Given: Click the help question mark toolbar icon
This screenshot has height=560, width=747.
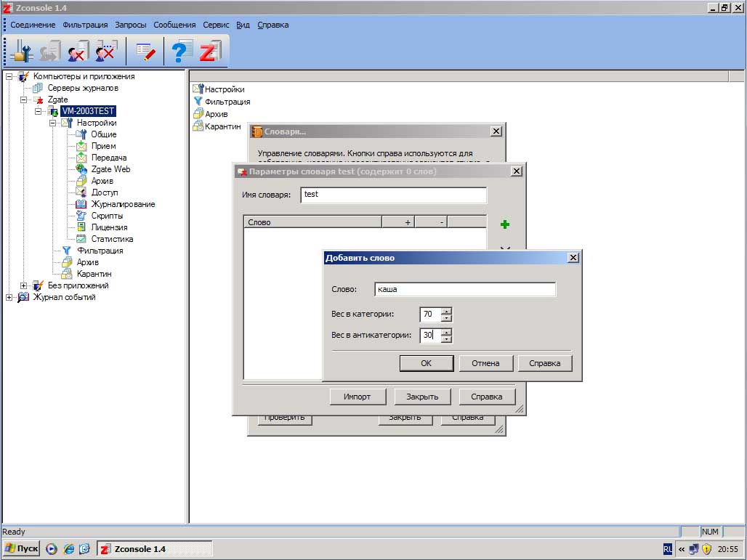Looking at the screenshot, I should (182, 51).
